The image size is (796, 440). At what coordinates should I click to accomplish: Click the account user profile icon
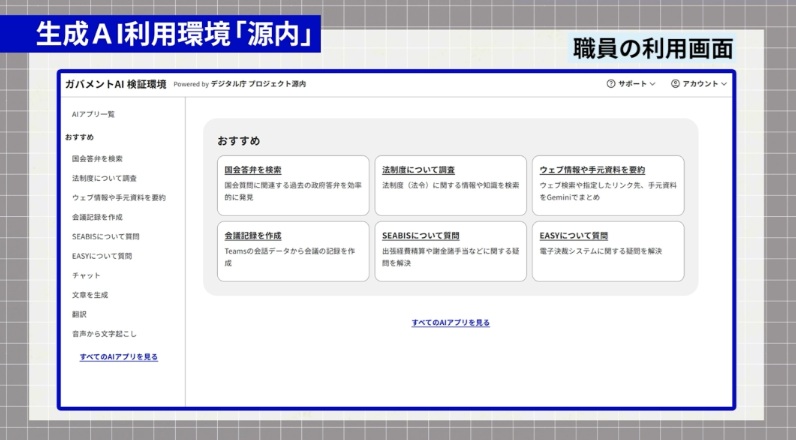click(675, 84)
